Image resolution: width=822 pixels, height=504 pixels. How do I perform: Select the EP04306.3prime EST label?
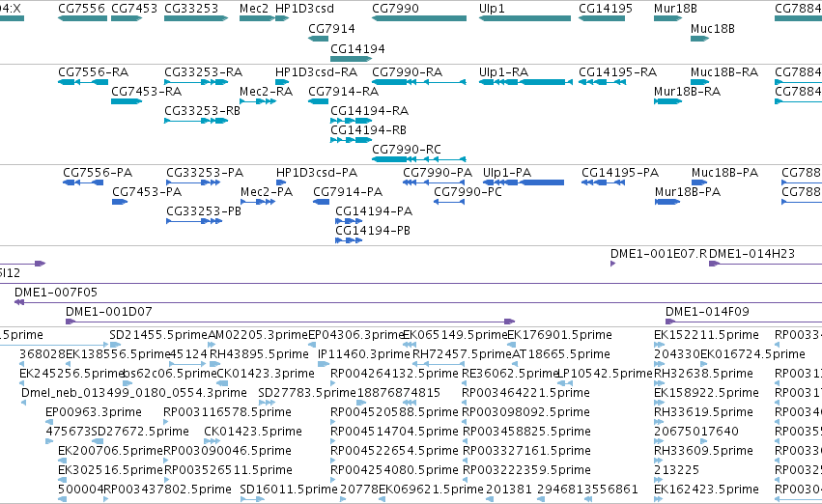pos(356,335)
